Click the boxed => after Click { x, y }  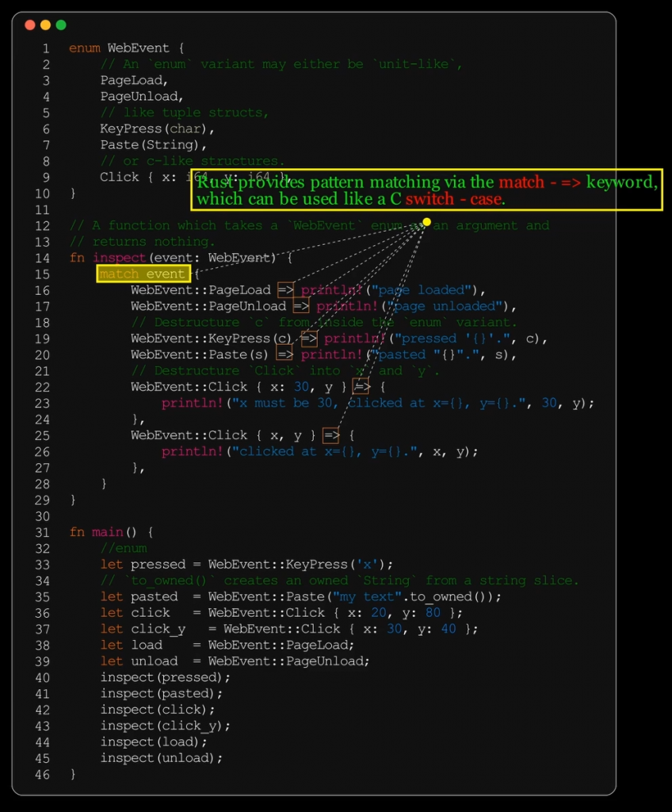coord(330,435)
